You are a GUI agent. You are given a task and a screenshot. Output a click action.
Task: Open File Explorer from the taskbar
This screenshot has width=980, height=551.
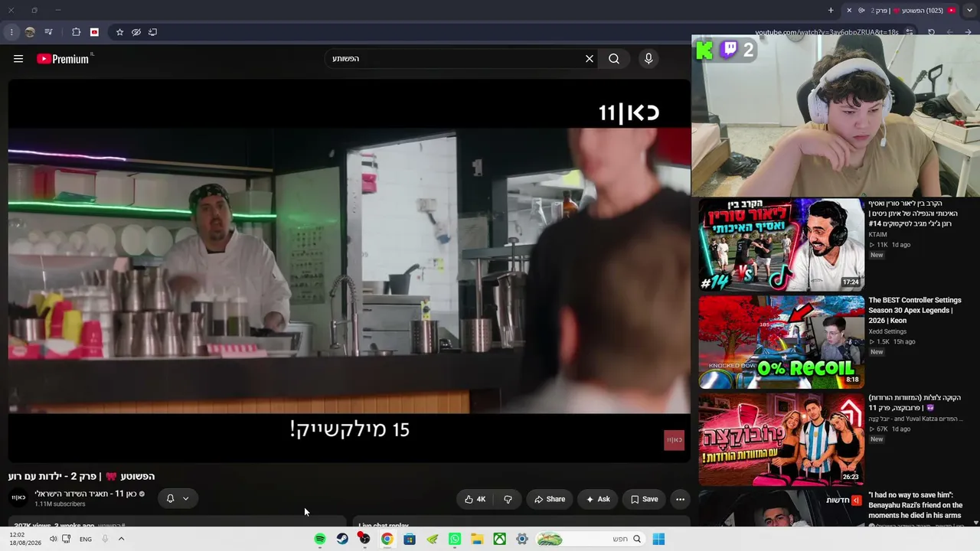click(477, 539)
